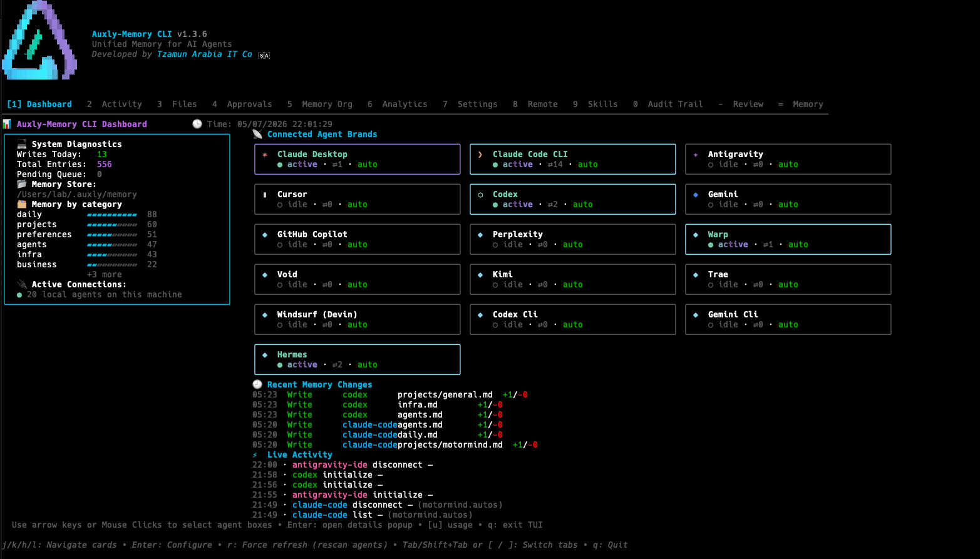Viewport: 980px width, 559px height.
Task: Click the active status dot on Hermes
Action: pos(280,365)
